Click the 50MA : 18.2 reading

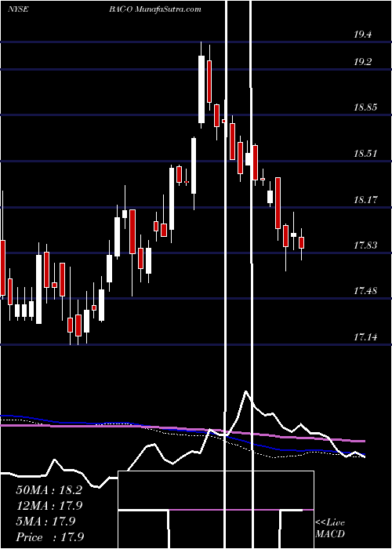[49, 490]
